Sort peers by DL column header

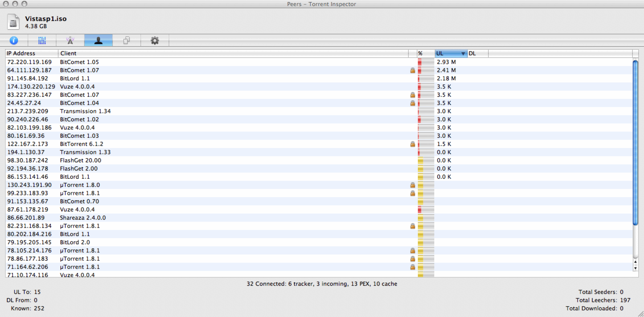478,53
